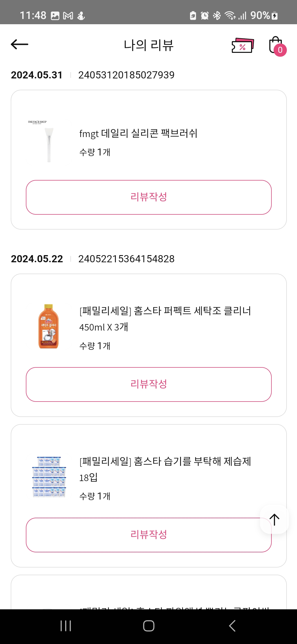Open the coupon ticket icon

(243, 45)
